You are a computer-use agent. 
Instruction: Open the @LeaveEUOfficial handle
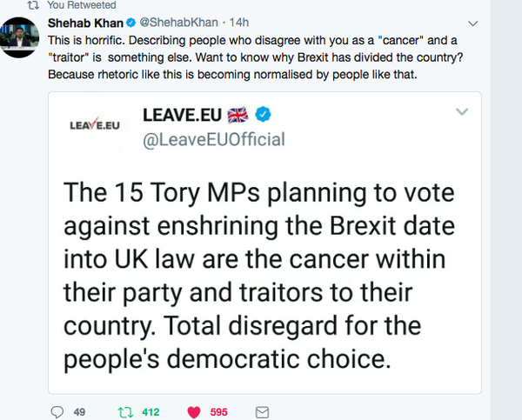pos(213,139)
